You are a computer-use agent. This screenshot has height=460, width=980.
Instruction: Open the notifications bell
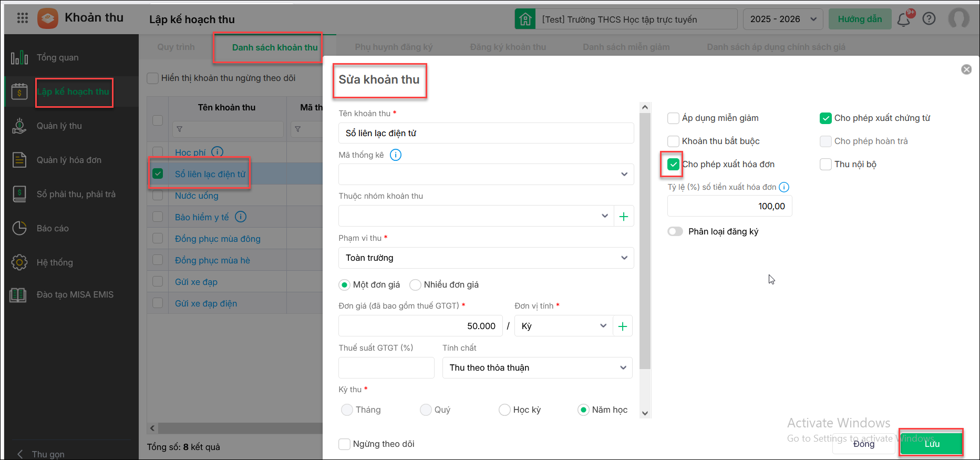tap(904, 19)
